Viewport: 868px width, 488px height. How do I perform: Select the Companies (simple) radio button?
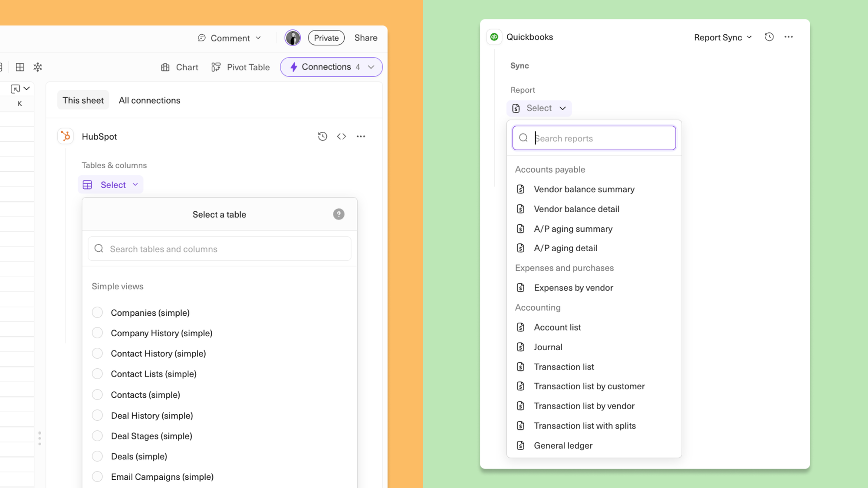[x=98, y=312]
